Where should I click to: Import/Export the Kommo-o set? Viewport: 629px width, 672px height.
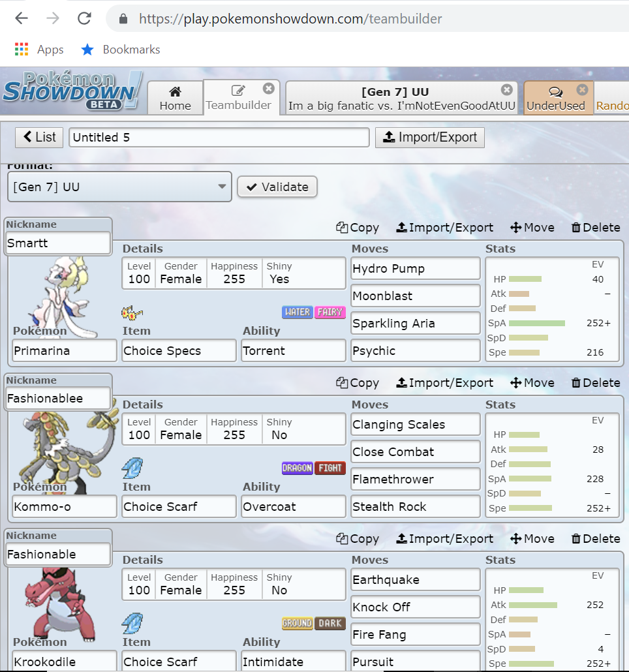pos(444,383)
